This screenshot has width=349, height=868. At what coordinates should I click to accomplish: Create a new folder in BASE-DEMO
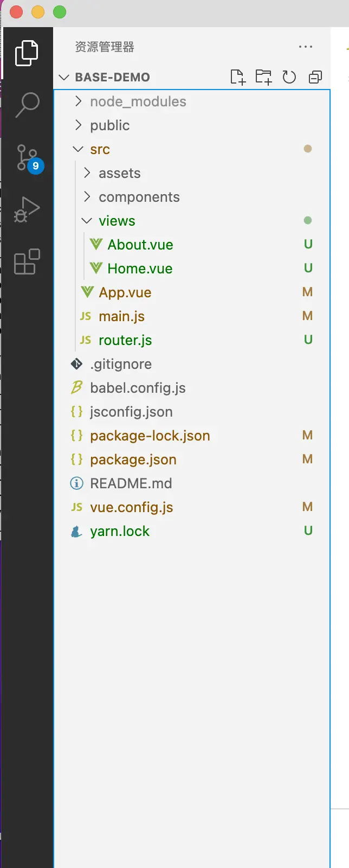point(264,77)
